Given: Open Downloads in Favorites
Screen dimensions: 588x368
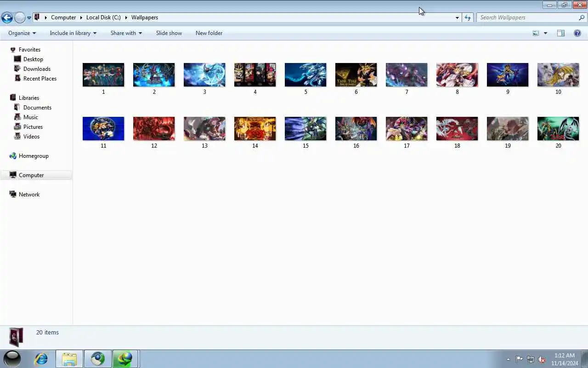Looking at the screenshot, I should click(37, 69).
